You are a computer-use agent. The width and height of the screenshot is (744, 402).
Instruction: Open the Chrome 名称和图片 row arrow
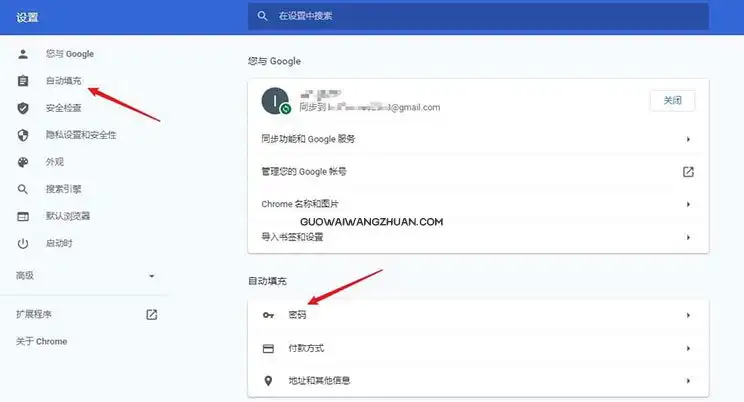tap(688, 204)
